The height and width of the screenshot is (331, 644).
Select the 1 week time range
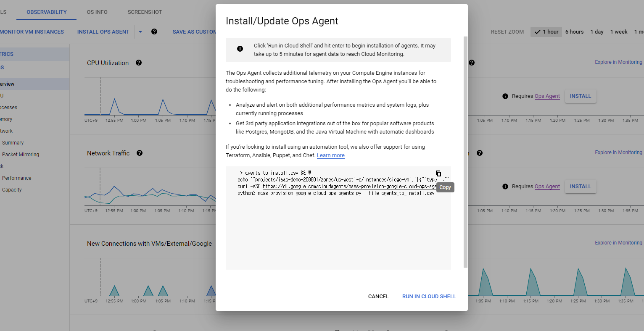coord(619,32)
